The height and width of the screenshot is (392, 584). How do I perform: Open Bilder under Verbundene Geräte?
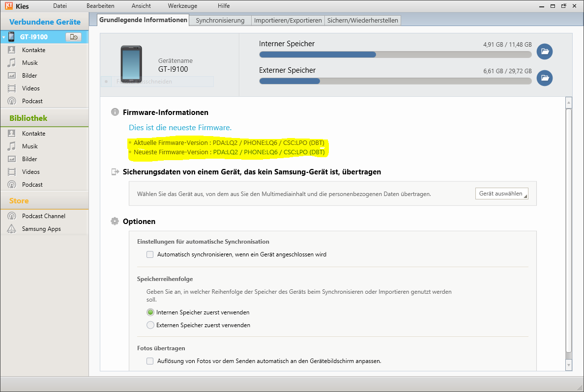(44, 76)
